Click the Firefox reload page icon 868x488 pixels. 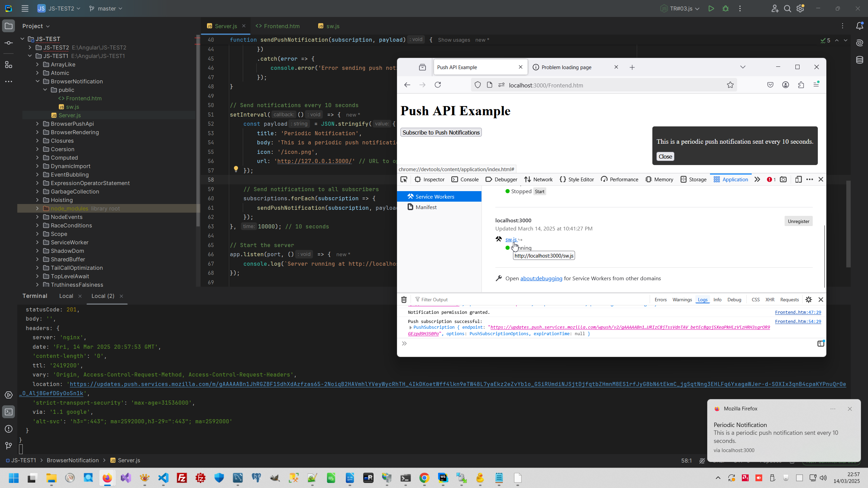coord(438,85)
